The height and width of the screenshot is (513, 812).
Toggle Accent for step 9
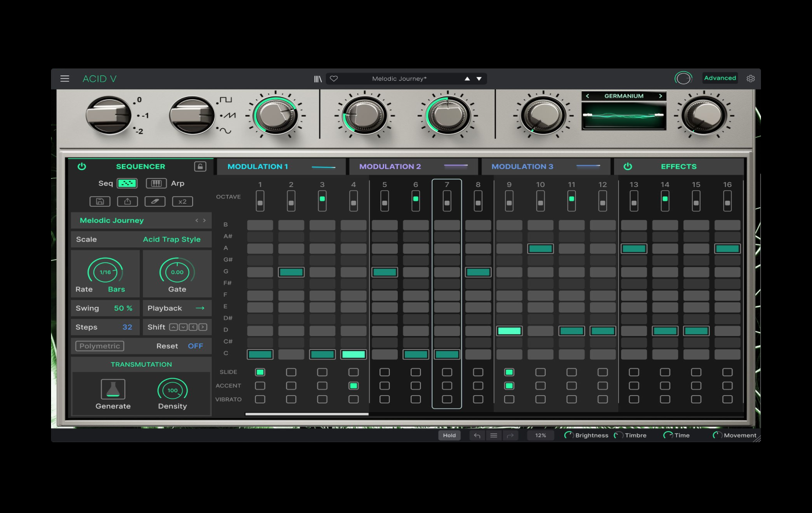click(509, 385)
